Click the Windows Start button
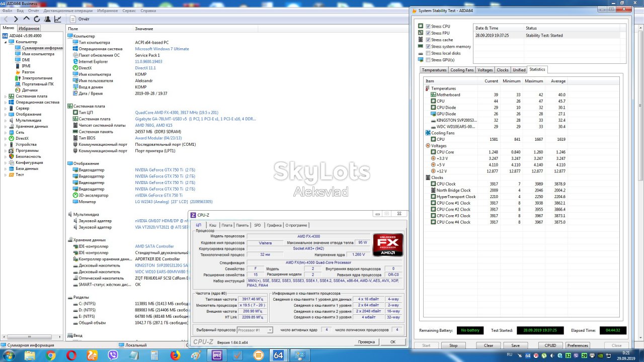This screenshot has width=644, height=362. click(10, 355)
